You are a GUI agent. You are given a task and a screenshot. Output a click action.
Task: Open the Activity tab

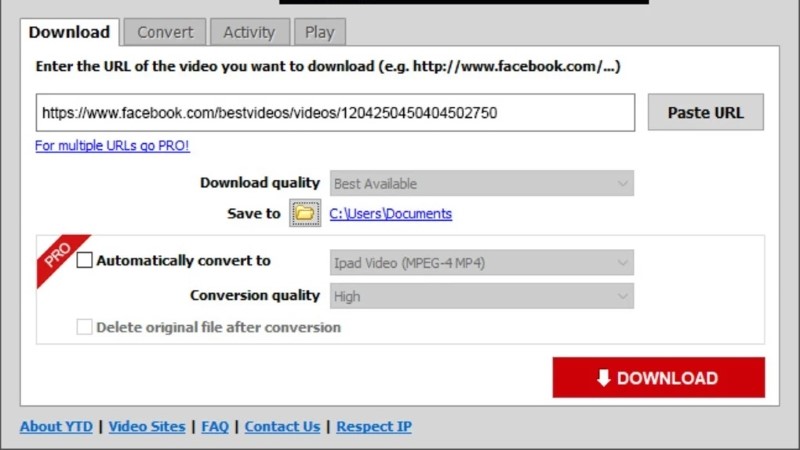point(249,32)
